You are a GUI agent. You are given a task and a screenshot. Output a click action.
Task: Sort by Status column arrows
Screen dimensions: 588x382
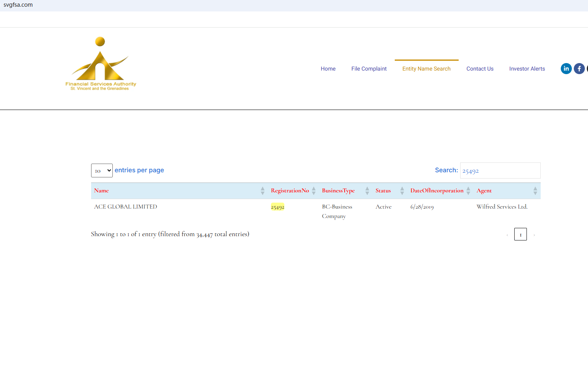[x=402, y=191]
